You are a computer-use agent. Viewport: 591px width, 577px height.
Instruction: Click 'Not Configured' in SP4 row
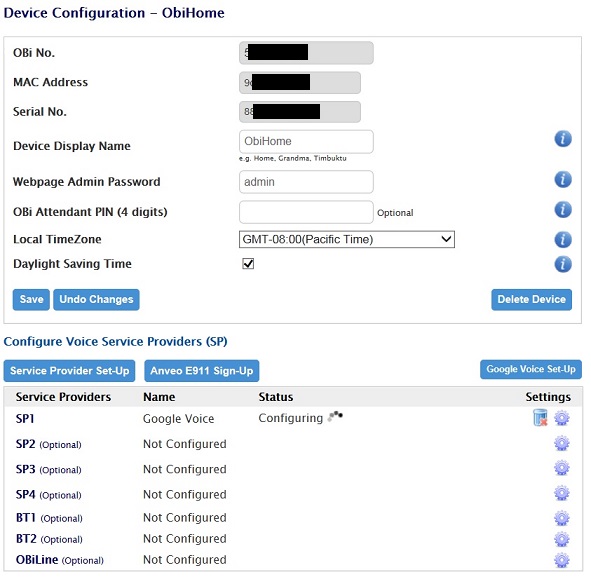(x=185, y=494)
